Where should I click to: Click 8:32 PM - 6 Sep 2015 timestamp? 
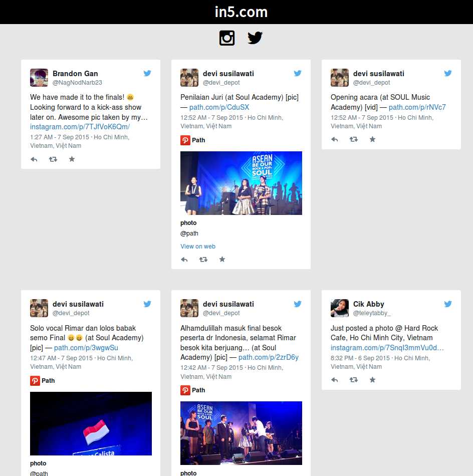360,358
